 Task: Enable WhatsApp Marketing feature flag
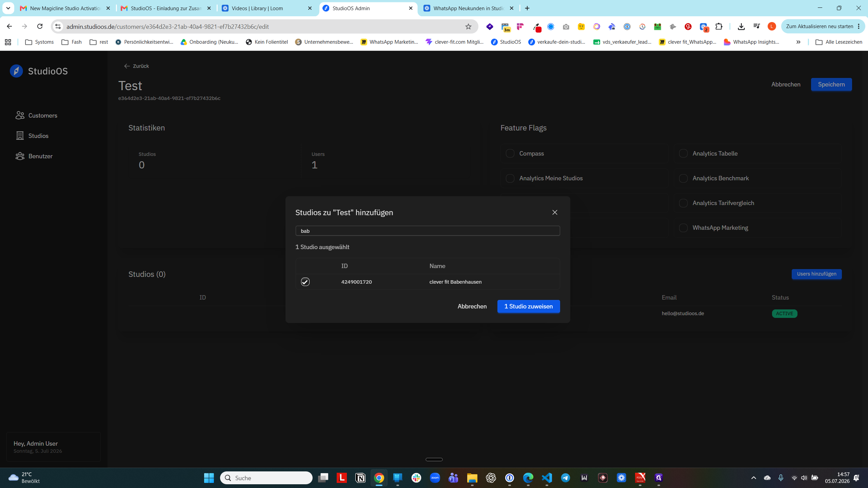(x=683, y=228)
